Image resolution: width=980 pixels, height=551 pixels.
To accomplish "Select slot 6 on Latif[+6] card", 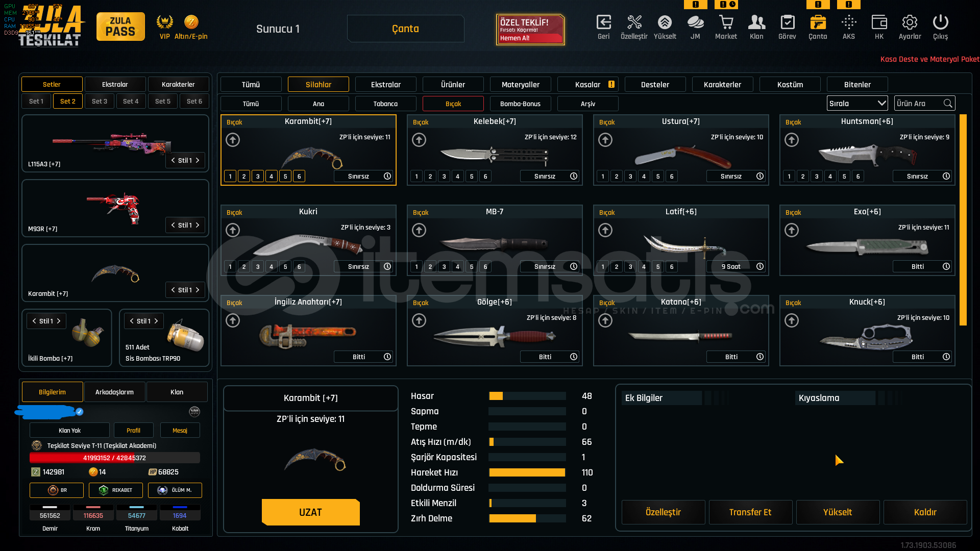I will 672,267.
